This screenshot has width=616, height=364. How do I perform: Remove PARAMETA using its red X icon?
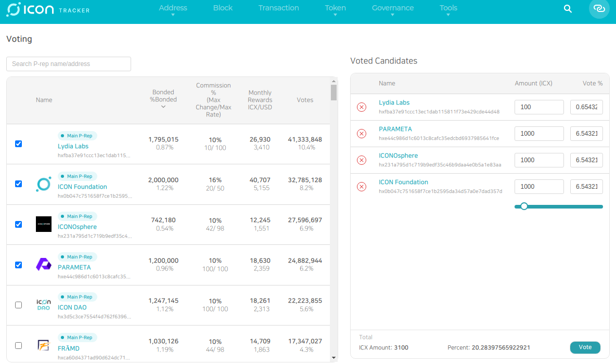pyautogui.click(x=361, y=134)
